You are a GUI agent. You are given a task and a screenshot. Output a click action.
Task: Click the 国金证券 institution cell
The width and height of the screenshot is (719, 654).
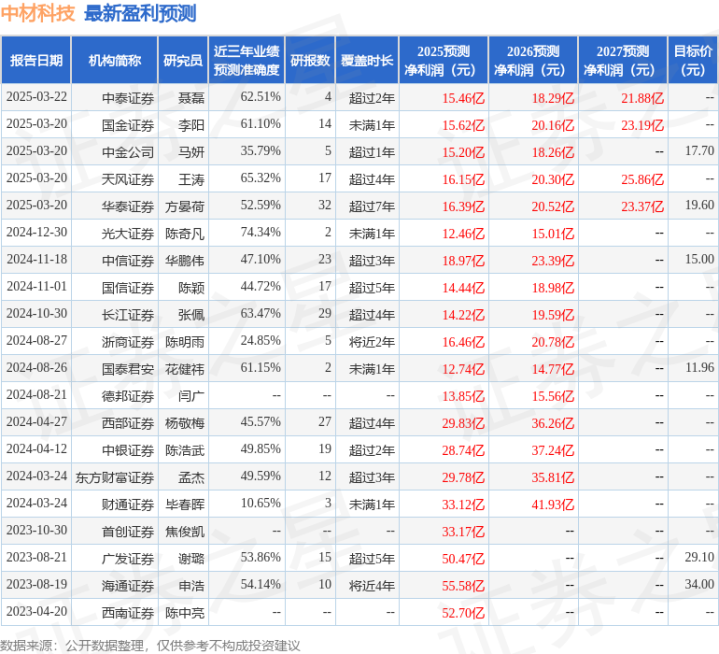tap(127, 125)
